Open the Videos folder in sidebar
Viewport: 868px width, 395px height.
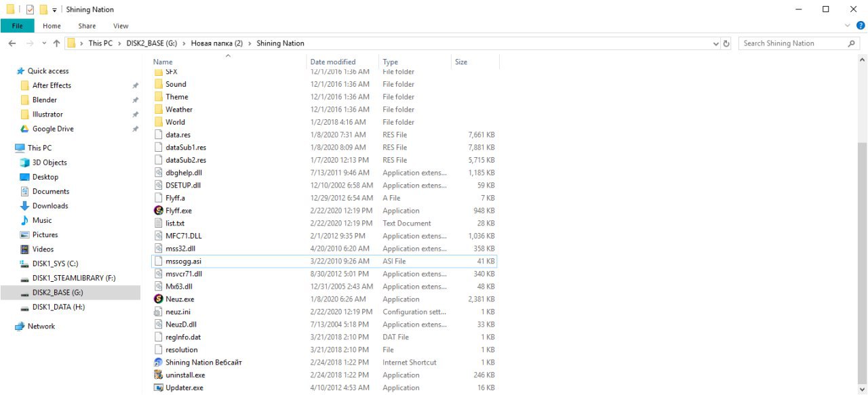tap(43, 249)
